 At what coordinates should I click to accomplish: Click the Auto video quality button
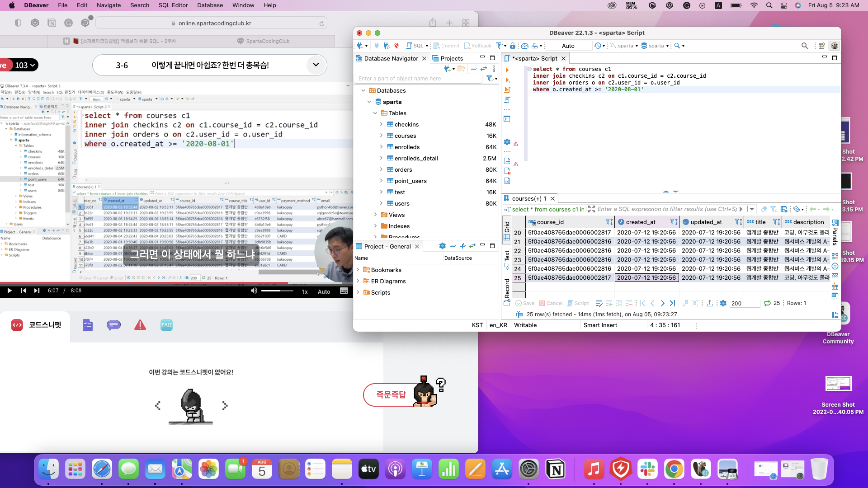(x=324, y=291)
